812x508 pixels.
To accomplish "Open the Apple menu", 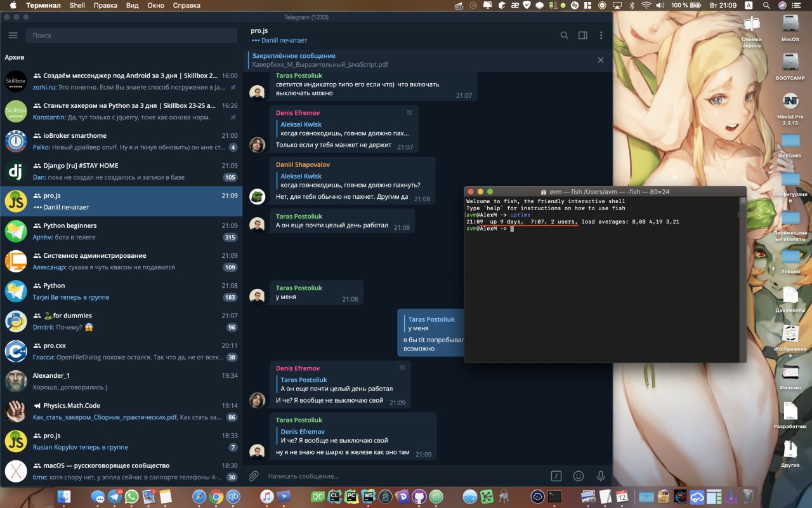I will (x=13, y=5).
